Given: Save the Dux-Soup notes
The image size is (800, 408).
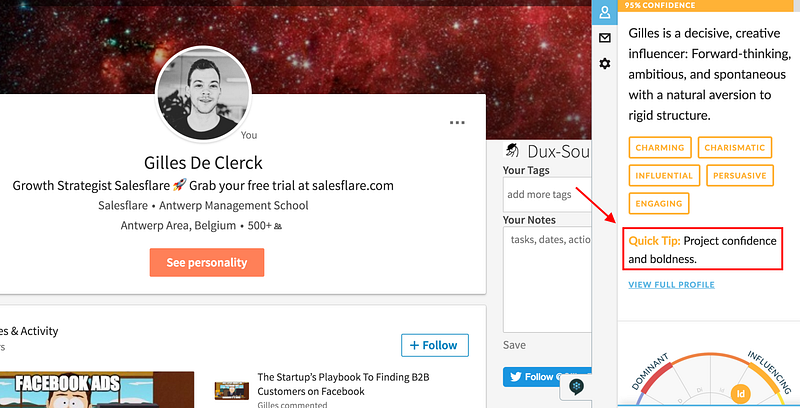Looking at the screenshot, I should [514, 345].
